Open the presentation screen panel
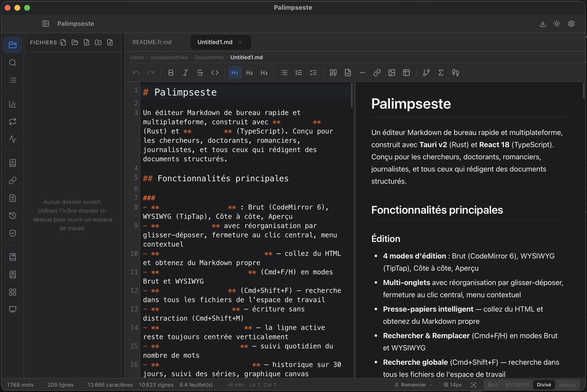 click(x=12, y=309)
